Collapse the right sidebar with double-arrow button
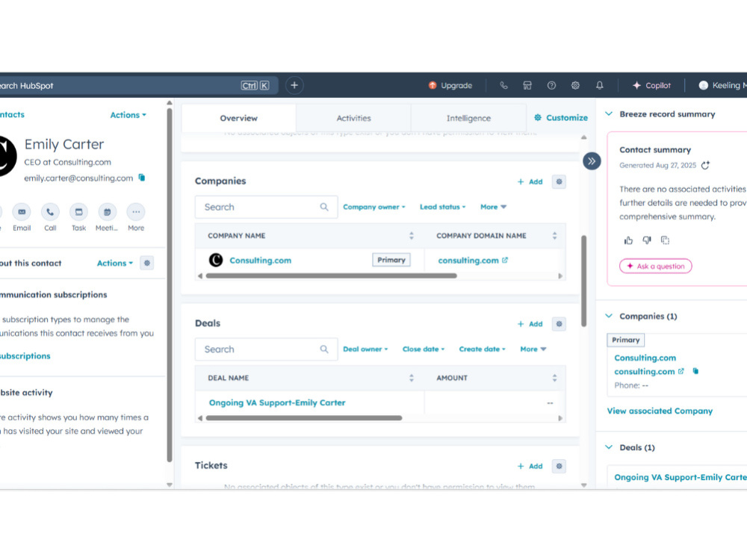Screen dimensions: 747x560 click(592, 161)
